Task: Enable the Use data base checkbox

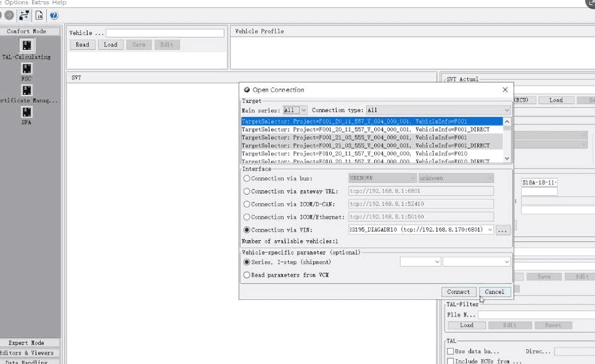Action: pyautogui.click(x=450, y=351)
